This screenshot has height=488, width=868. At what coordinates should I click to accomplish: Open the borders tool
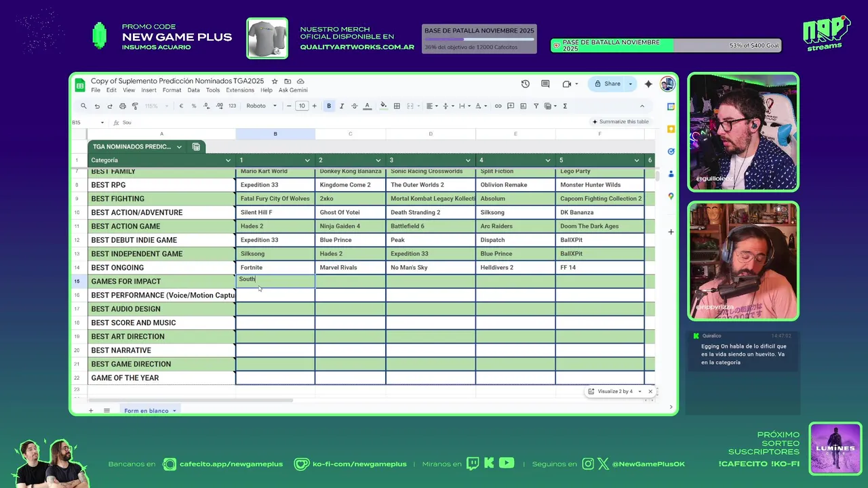(397, 106)
